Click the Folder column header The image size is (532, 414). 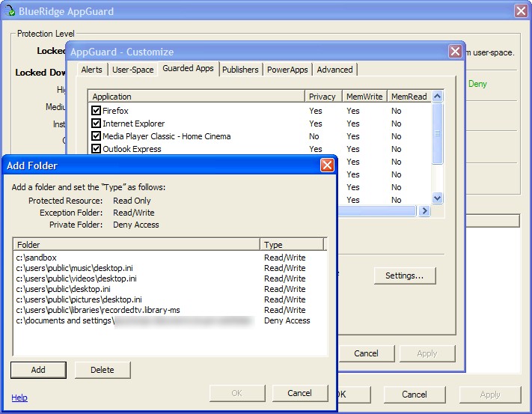(136, 244)
